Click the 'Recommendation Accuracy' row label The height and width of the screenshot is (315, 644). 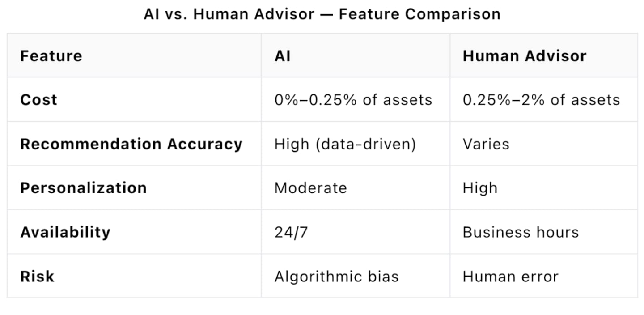(131, 144)
